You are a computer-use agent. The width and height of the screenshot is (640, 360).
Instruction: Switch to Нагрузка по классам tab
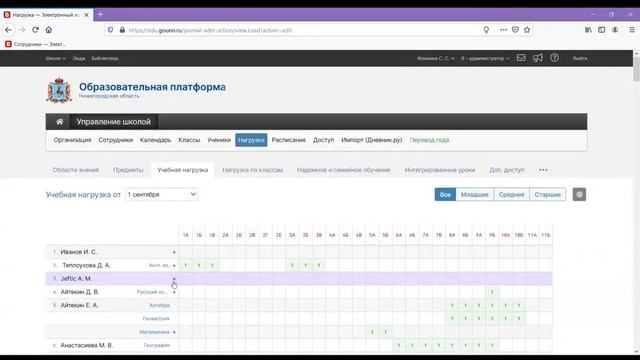tap(253, 170)
